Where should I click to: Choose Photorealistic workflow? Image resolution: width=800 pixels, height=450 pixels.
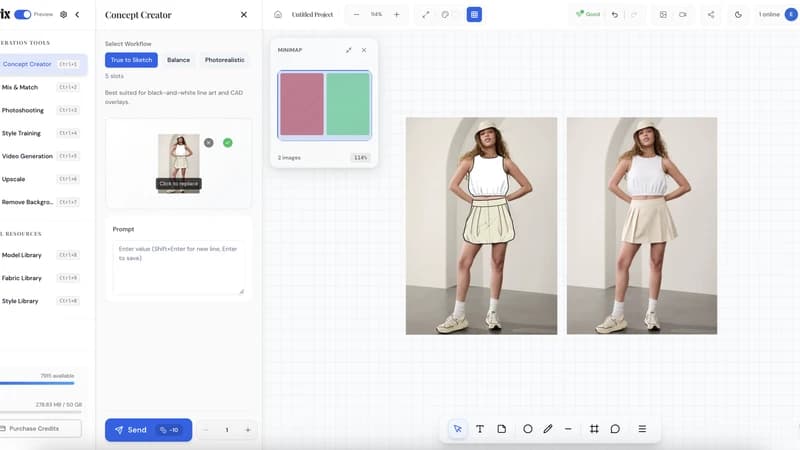(224, 60)
